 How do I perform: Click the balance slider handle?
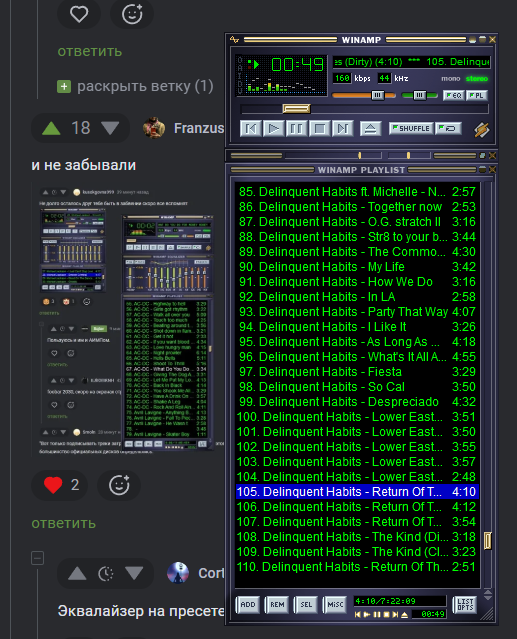(420, 95)
